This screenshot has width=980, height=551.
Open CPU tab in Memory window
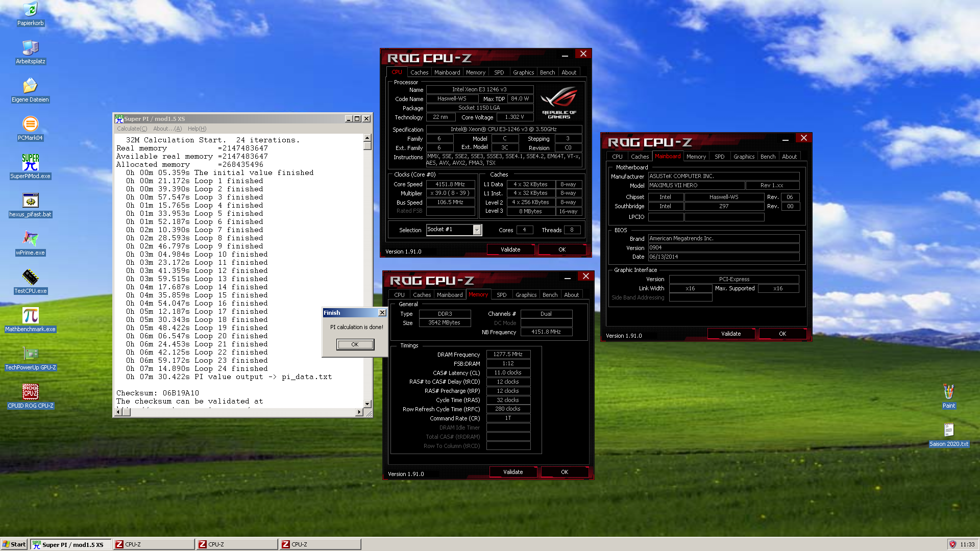click(399, 295)
